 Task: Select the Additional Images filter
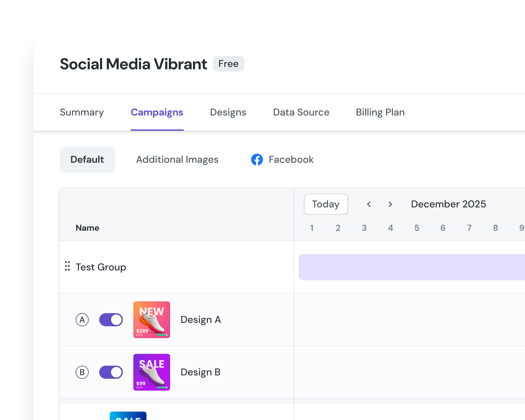(x=177, y=160)
